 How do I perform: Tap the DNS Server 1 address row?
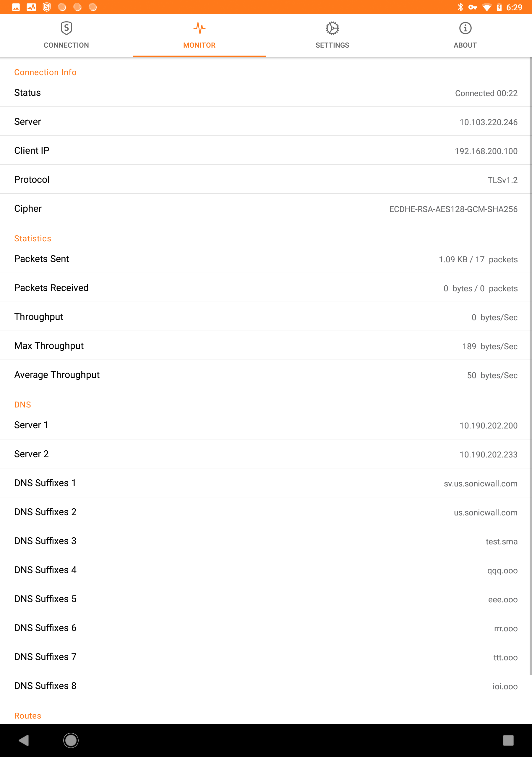point(266,425)
